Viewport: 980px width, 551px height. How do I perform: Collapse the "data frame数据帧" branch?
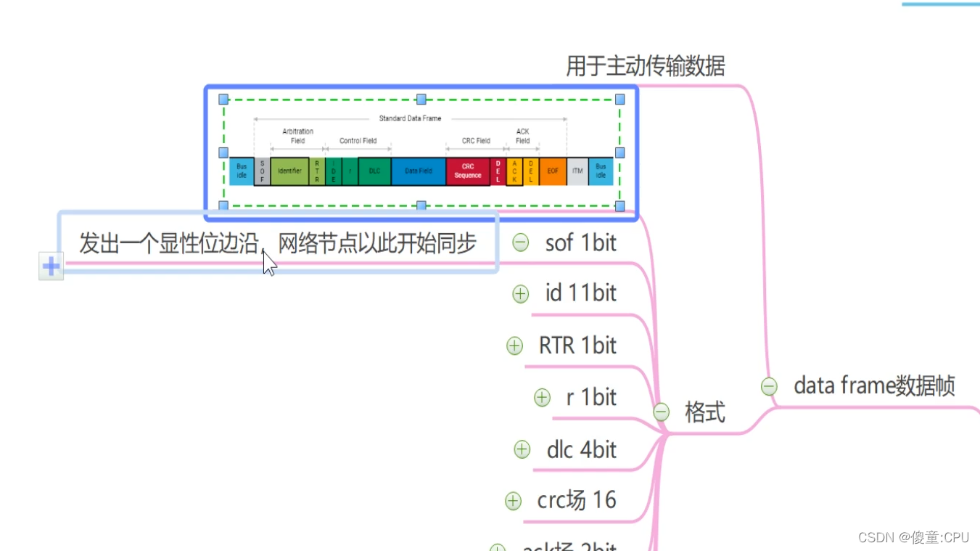[768, 386]
